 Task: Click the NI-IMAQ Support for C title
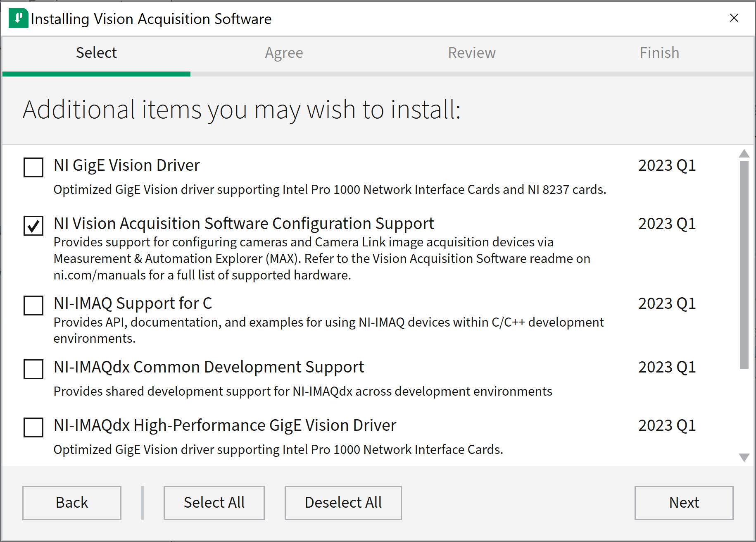pyautogui.click(x=133, y=304)
